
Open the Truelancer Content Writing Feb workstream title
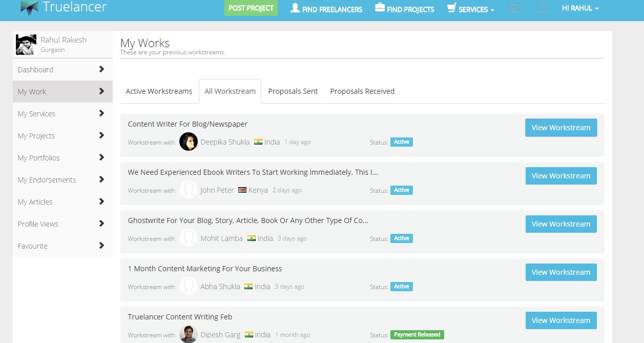point(180,317)
